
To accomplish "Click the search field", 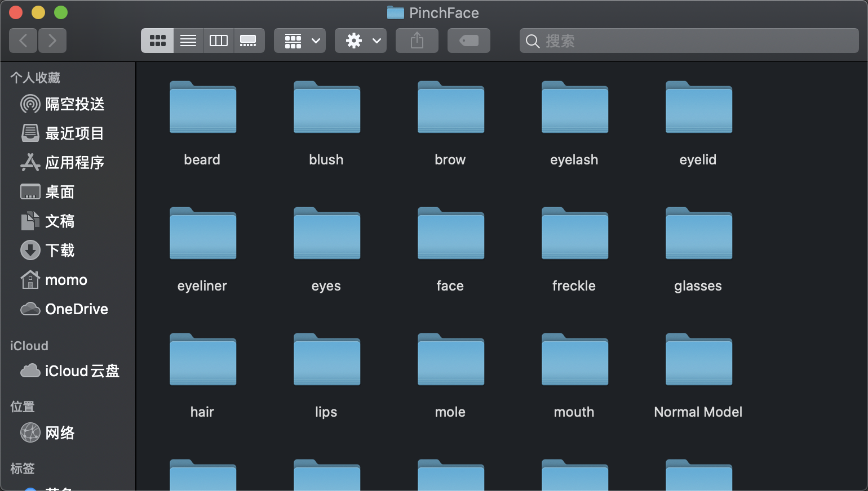I will pos(689,41).
